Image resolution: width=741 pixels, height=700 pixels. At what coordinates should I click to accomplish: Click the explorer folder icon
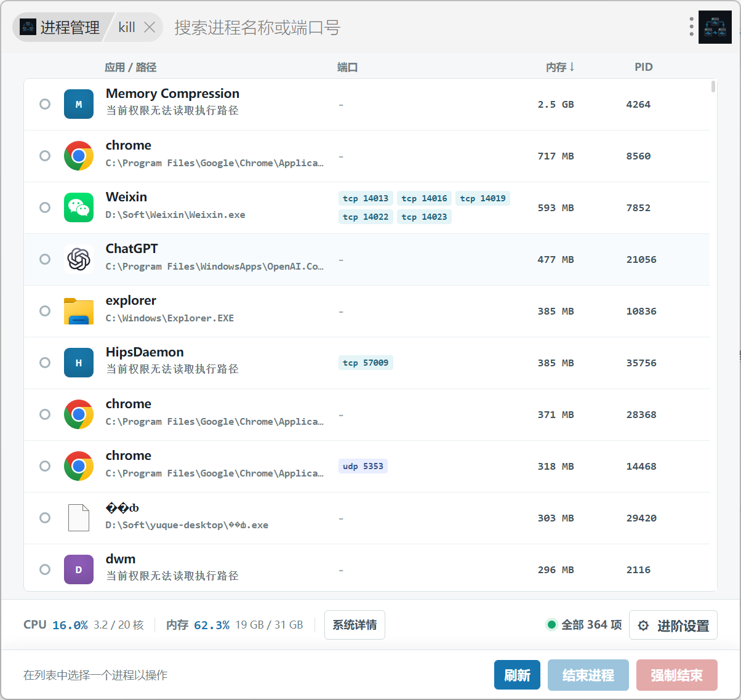tap(79, 311)
